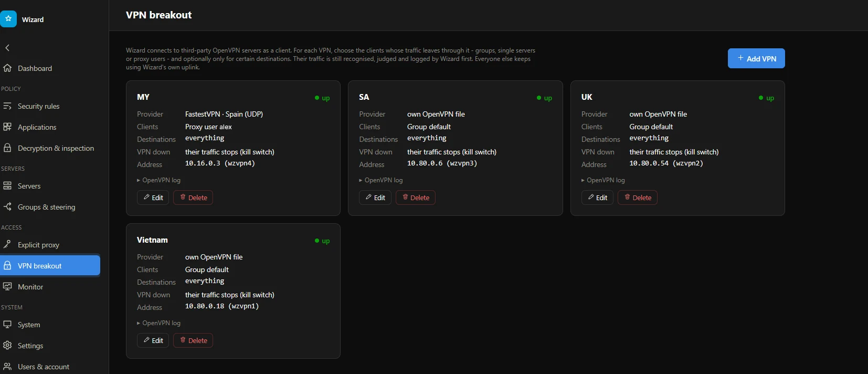The image size is (868, 374).
Task: Click trash icon in MY card Delete
Action: click(x=183, y=198)
